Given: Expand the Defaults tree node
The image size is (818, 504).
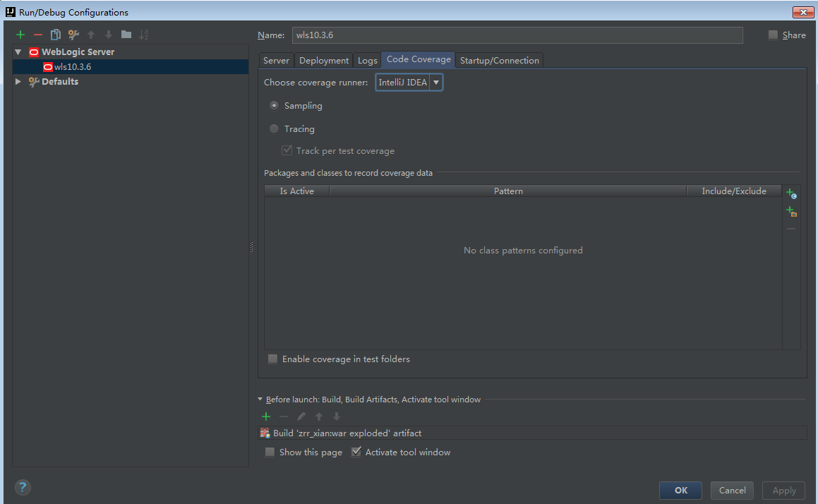Looking at the screenshot, I should [18, 82].
